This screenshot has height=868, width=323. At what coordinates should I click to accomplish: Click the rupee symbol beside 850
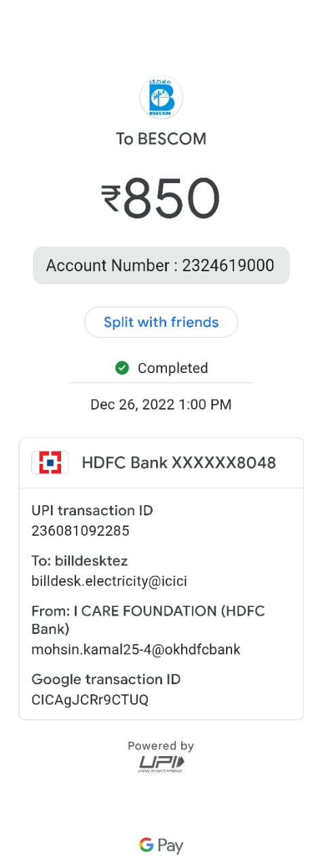pos(111,199)
